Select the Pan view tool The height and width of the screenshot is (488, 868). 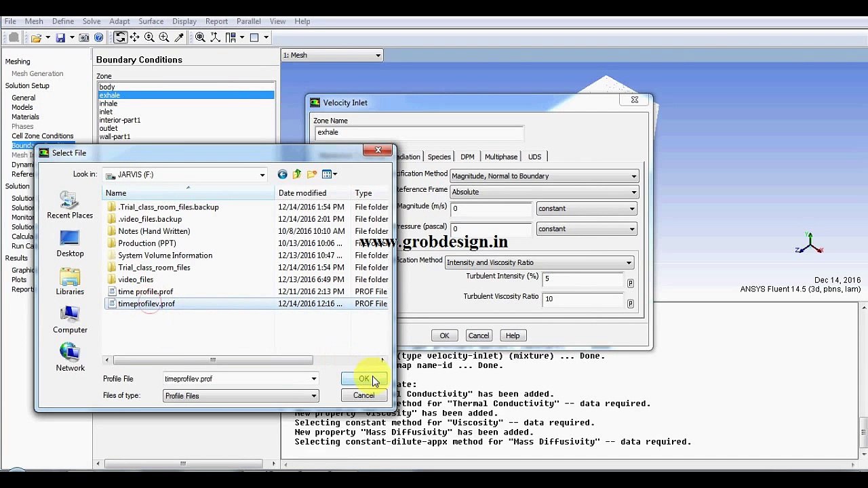point(135,38)
